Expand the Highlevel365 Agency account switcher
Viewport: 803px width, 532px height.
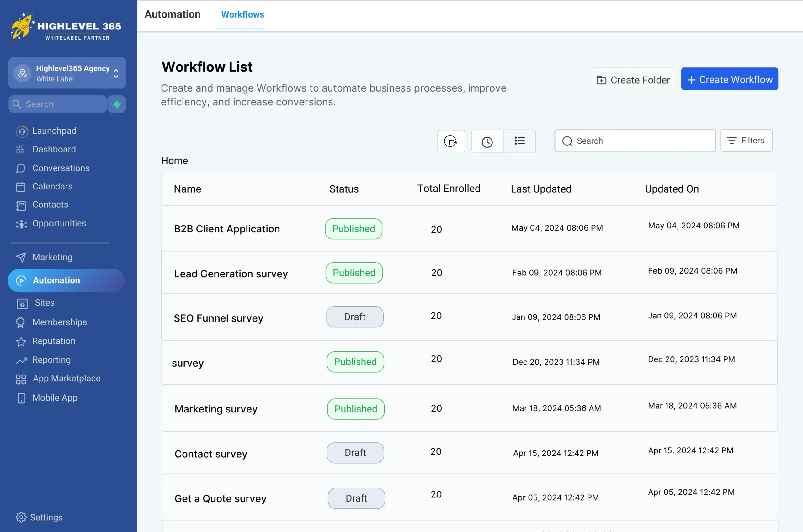point(67,73)
